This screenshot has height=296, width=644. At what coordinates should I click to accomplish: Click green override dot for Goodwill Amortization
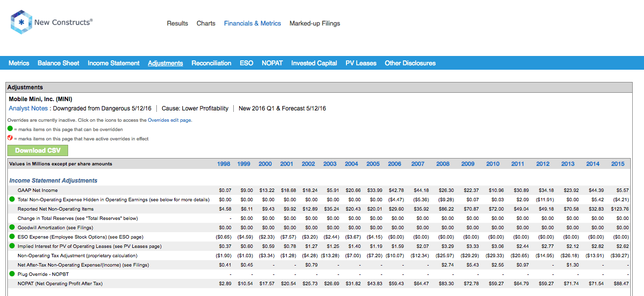[12, 228]
